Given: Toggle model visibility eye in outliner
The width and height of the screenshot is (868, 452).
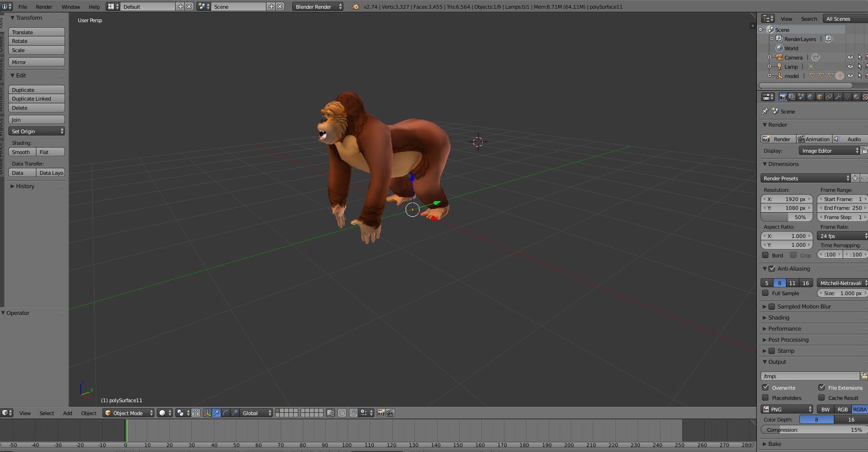Looking at the screenshot, I should click(x=850, y=76).
